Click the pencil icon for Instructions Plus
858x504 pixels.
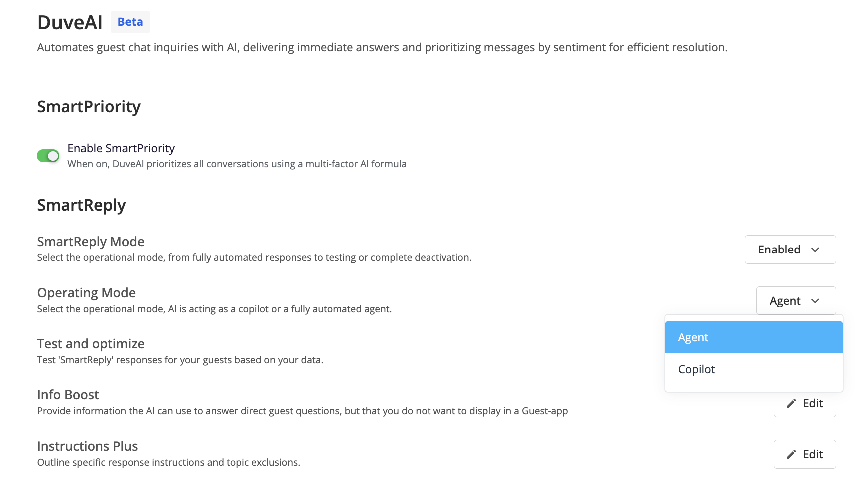pos(791,454)
